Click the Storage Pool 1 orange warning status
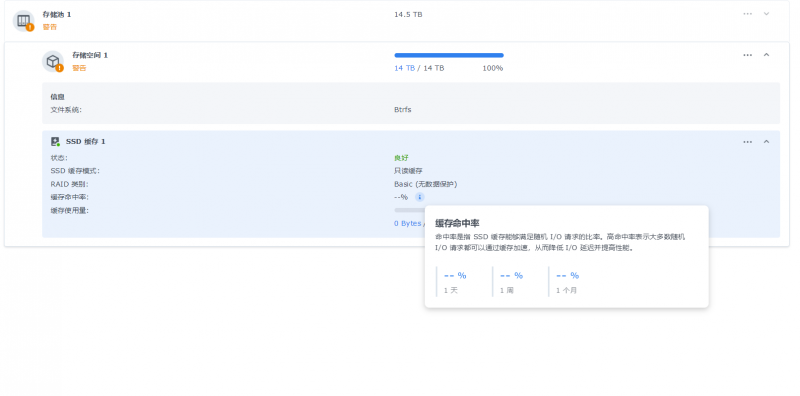Image resolution: width=800 pixels, height=396 pixels. click(x=49, y=27)
